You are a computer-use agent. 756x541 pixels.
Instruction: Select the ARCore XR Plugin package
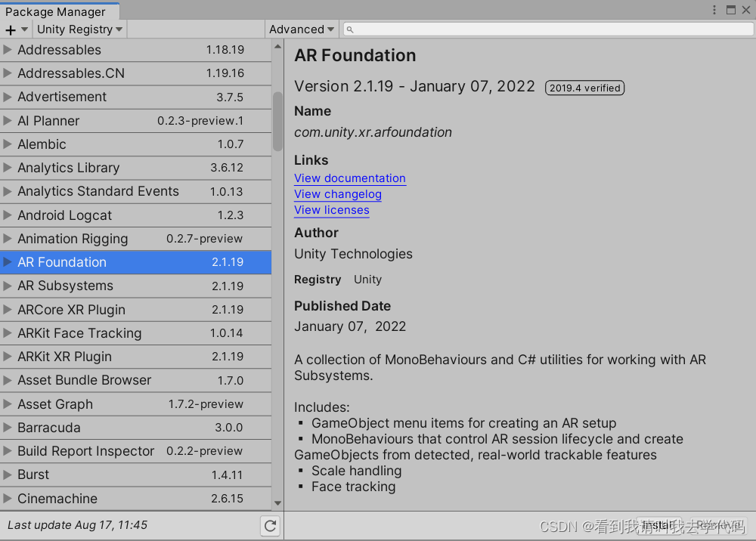(135, 309)
